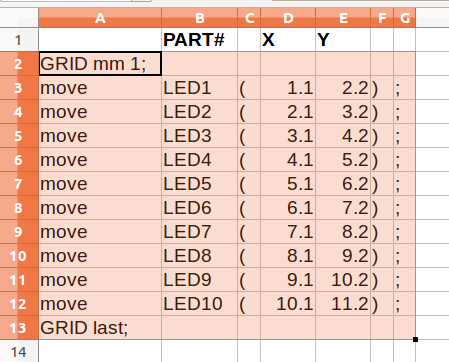The image size is (449, 362).
Task: Select the LED10 cell
Action: click(x=200, y=304)
